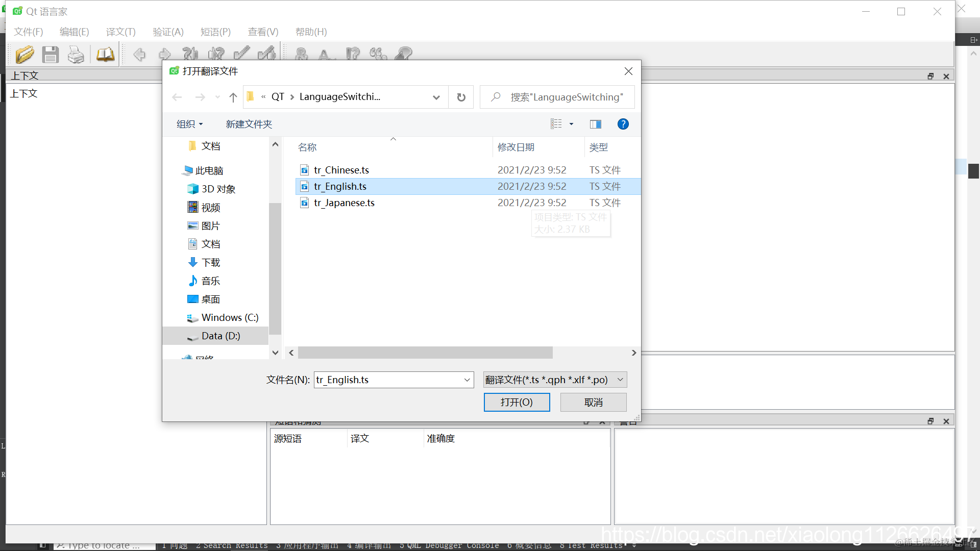Open view options dropdown arrow

[571, 124]
